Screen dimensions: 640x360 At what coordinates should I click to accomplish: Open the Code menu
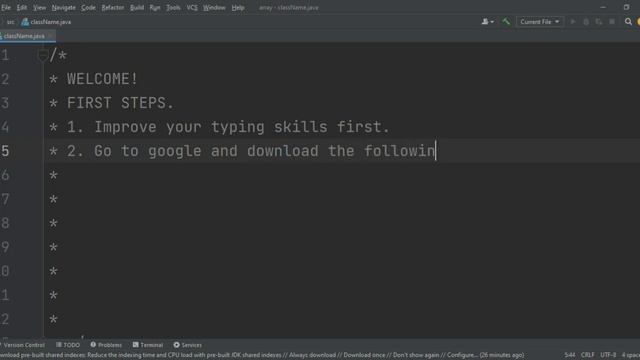[88, 8]
